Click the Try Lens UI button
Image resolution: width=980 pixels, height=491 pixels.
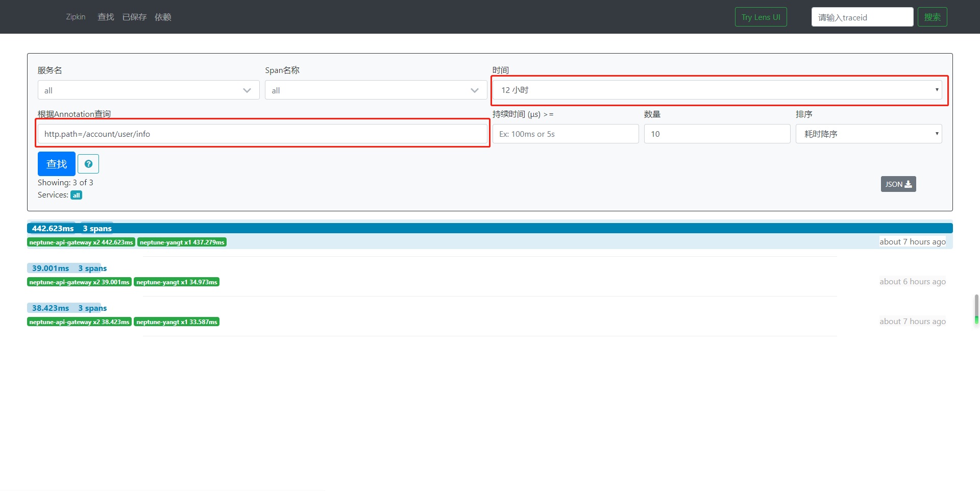761,17
